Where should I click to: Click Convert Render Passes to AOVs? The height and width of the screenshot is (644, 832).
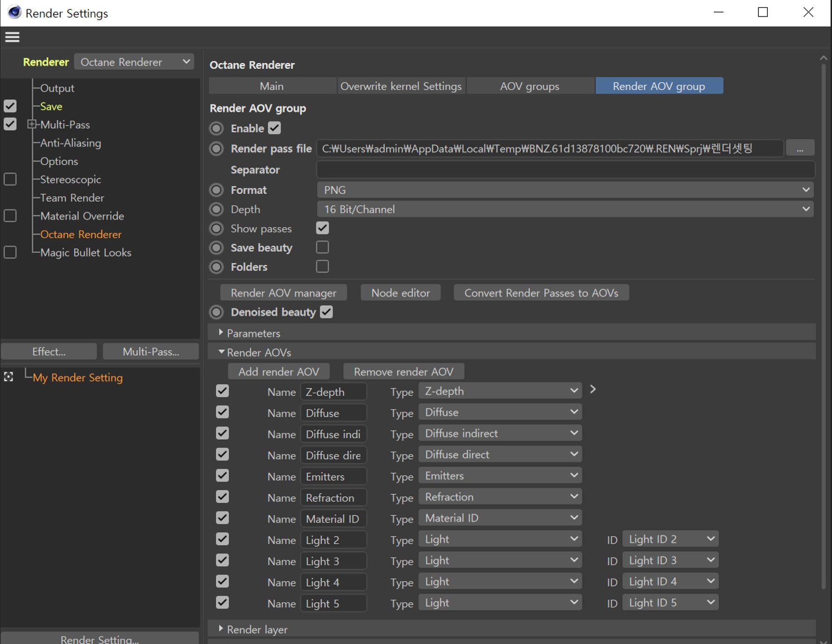tap(541, 293)
